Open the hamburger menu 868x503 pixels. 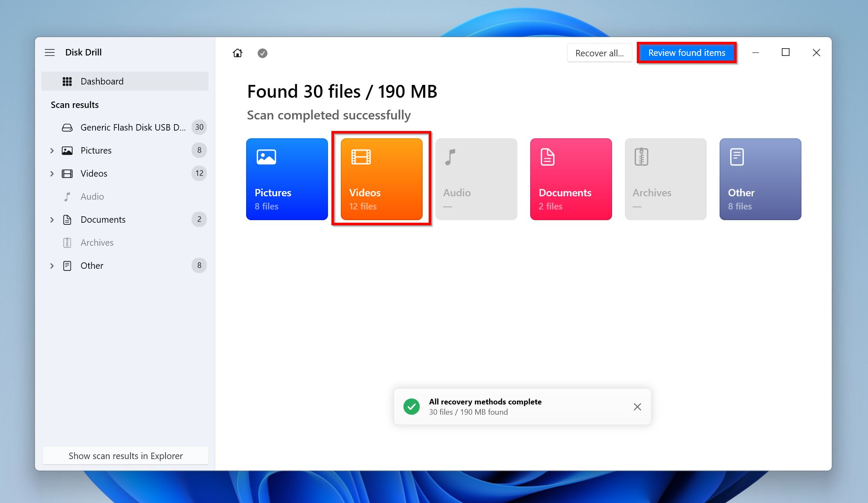49,52
